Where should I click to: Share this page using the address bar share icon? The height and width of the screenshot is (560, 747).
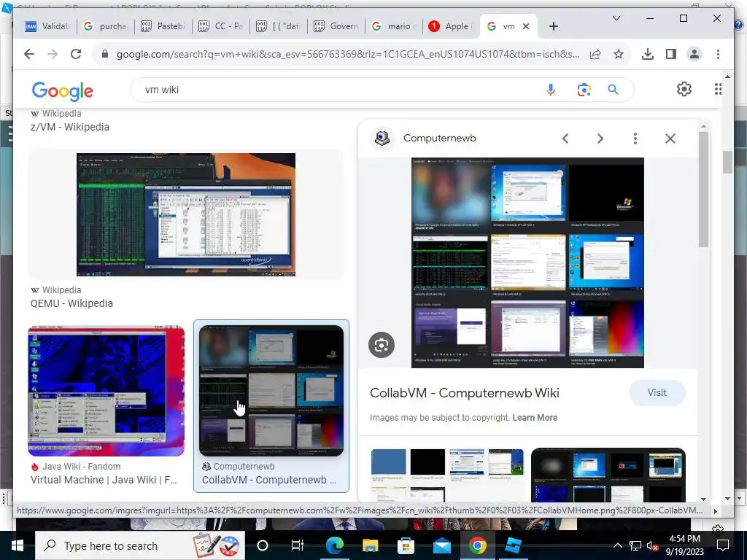[x=595, y=54]
